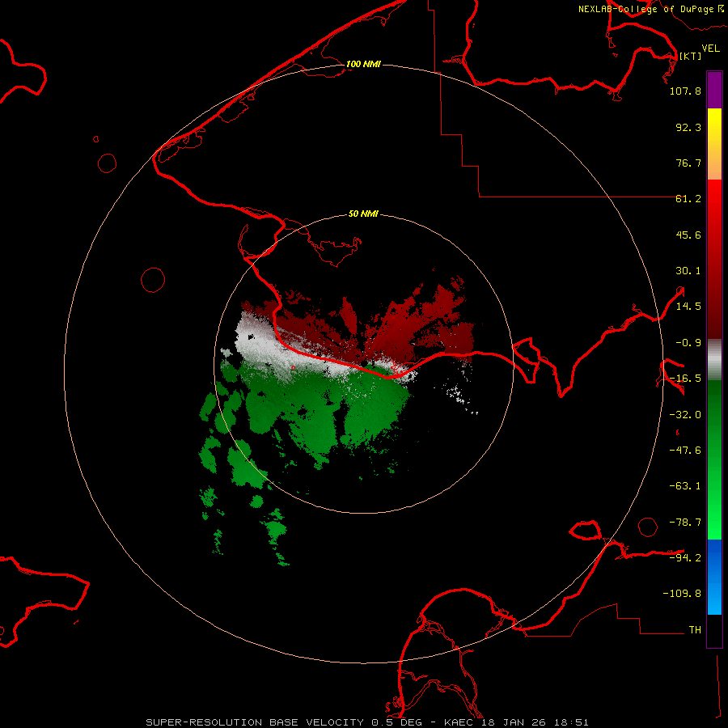Image resolution: width=728 pixels, height=728 pixels.
Task: Select the -109.8 scale value
Action: click(x=682, y=594)
